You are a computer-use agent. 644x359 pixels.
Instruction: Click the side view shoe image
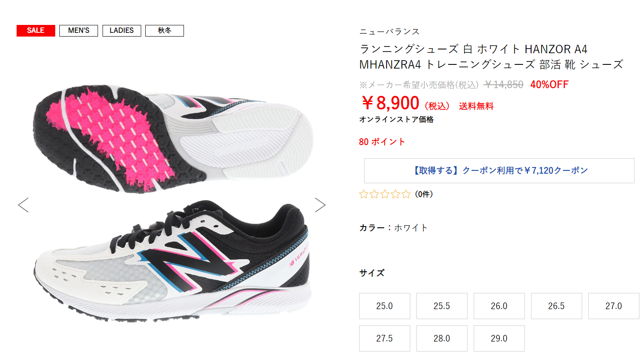point(172,261)
